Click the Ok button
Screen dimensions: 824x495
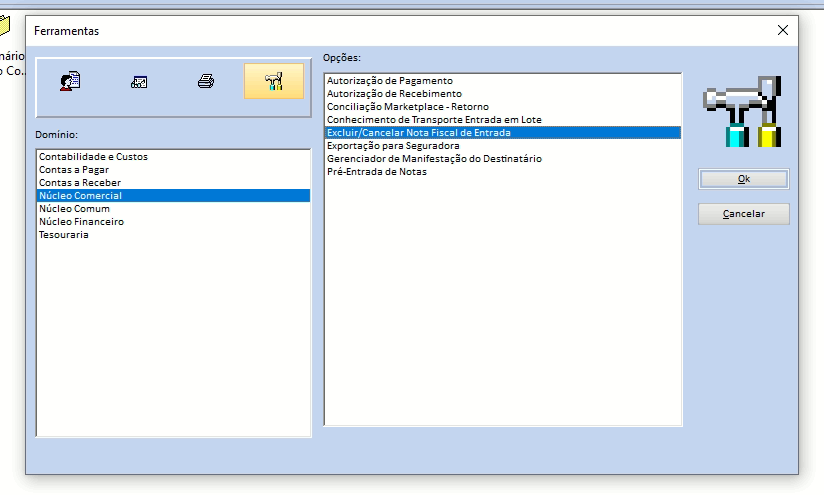[x=744, y=179]
